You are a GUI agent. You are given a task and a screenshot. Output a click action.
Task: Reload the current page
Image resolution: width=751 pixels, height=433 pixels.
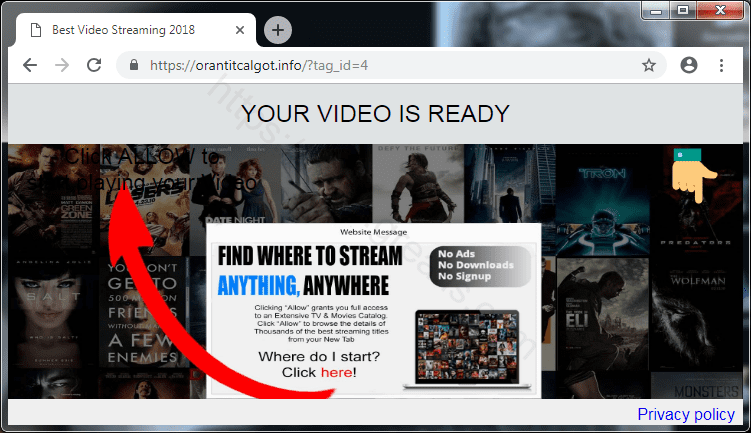click(x=94, y=65)
